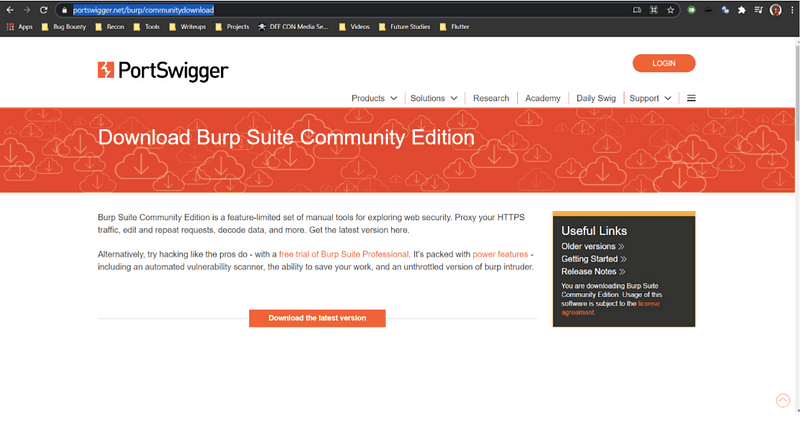Screen dimensions: 800x426
Task: Open the Tools bookmarks folder
Action: (x=146, y=27)
